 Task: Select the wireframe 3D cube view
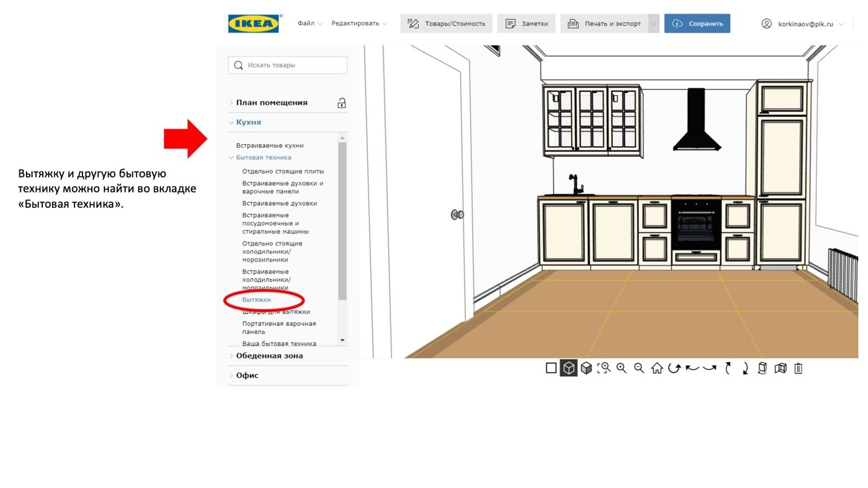point(569,368)
